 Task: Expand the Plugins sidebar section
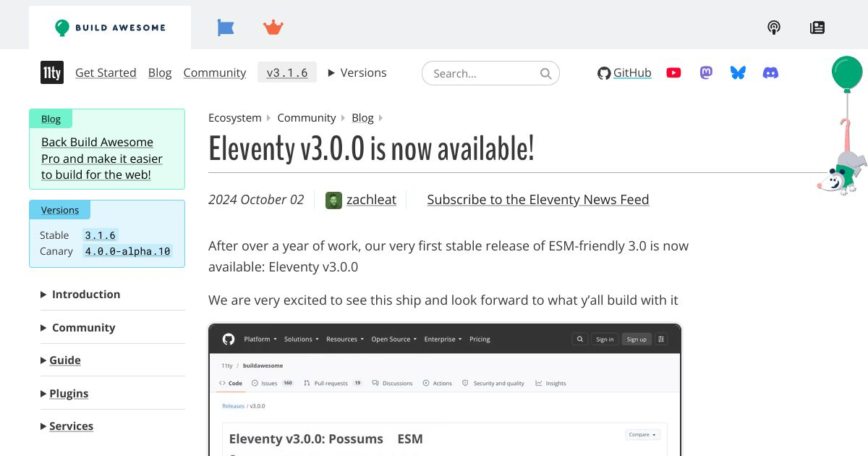[64, 393]
